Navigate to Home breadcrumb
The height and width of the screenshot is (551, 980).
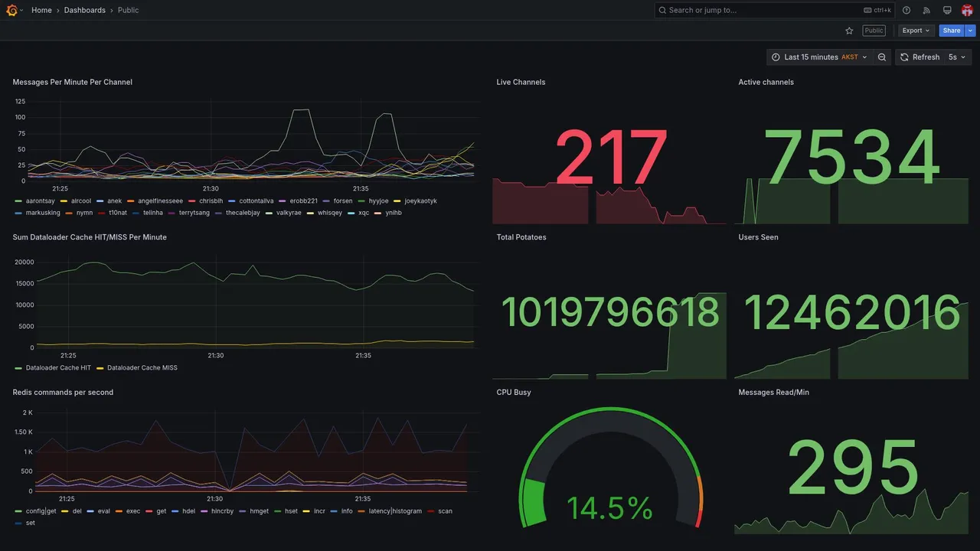pyautogui.click(x=41, y=10)
